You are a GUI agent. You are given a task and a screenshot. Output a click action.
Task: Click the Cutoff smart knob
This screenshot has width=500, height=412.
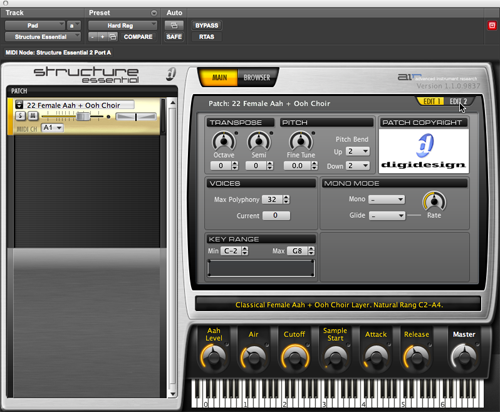pos(295,357)
